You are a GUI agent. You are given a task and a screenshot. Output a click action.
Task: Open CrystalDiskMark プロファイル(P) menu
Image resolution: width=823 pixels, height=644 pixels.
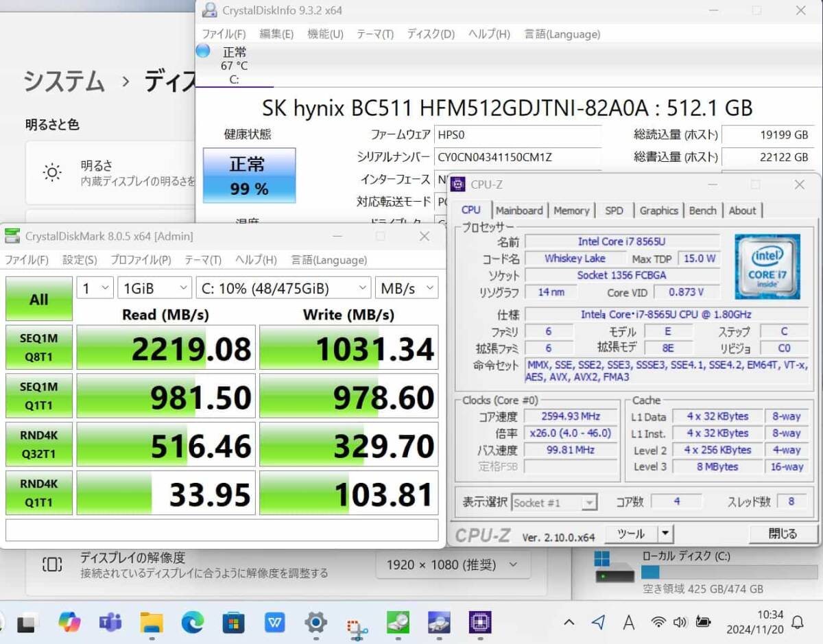point(141,260)
